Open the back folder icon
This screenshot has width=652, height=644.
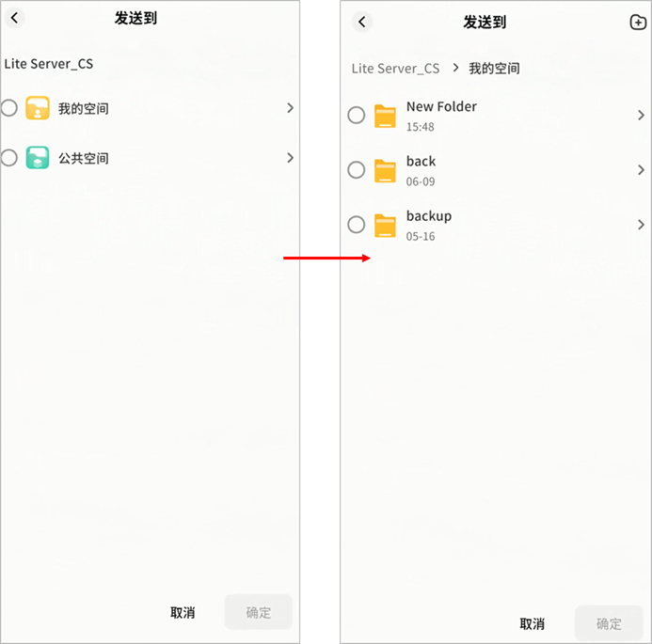click(x=385, y=170)
